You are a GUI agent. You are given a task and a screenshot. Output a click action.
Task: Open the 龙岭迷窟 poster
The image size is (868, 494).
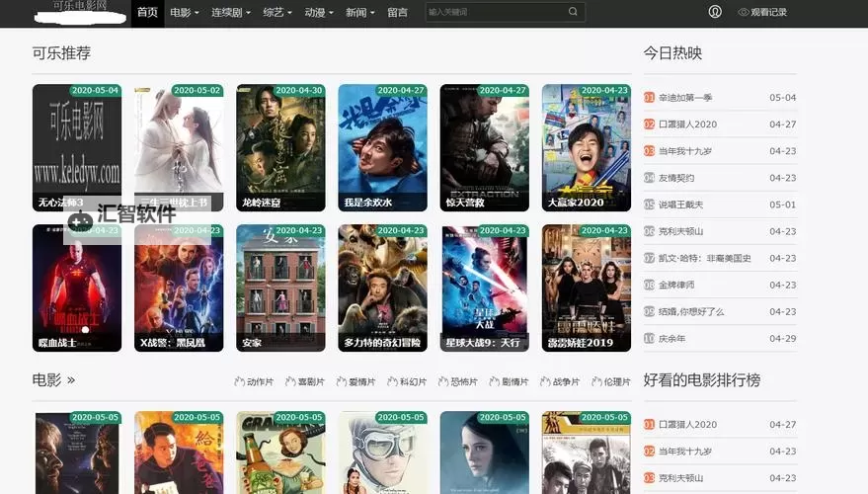[x=280, y=147]
